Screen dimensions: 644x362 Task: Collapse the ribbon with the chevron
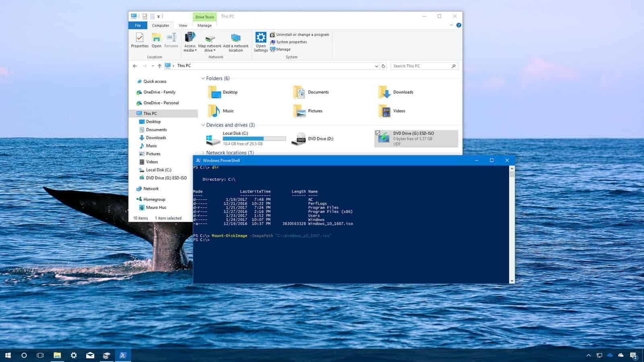[451, 25]
